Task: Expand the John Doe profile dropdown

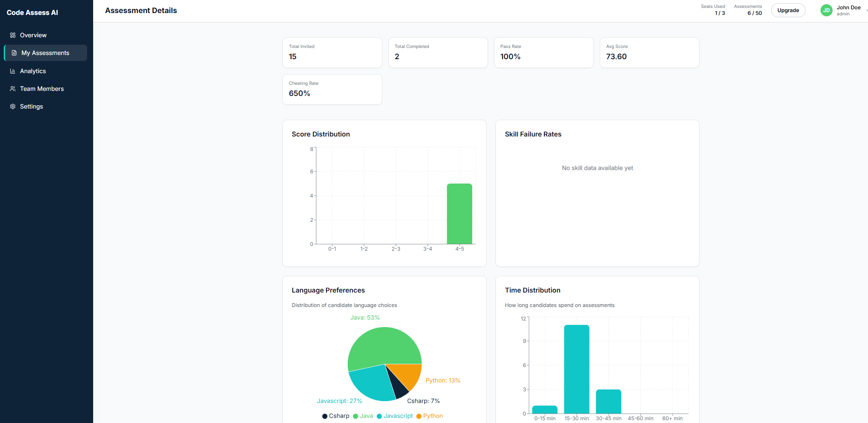Action: click(x=848, y=10)
